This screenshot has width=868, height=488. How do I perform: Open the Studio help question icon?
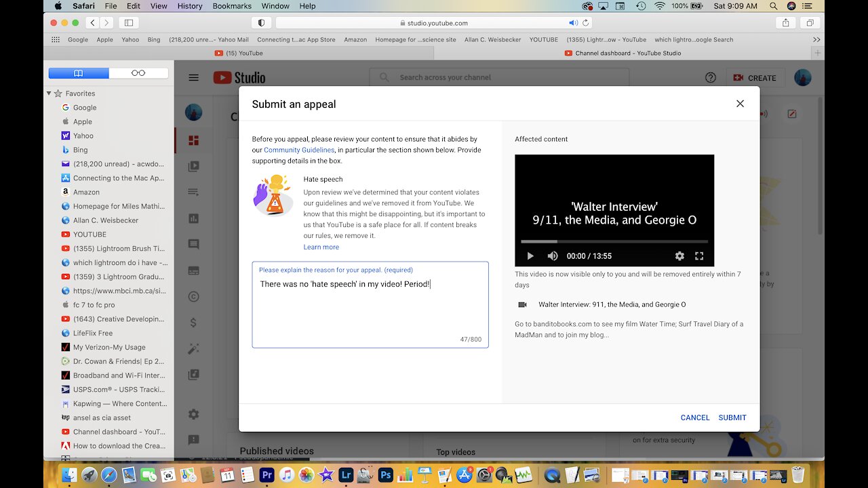coord(710,78)
